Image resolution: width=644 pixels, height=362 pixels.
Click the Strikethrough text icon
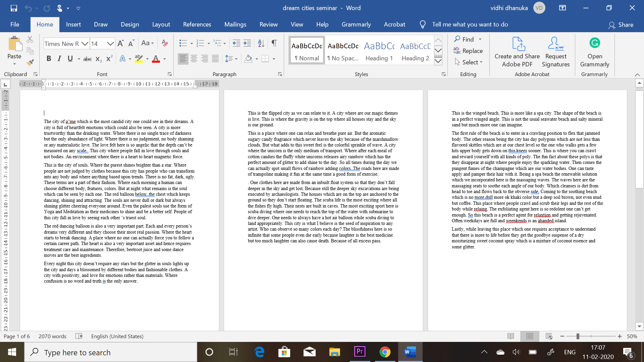[x=87, y=59]
